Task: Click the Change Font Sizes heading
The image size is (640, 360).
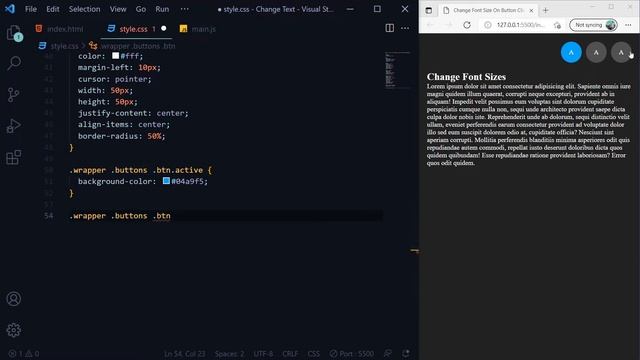Action: [466, 77]
